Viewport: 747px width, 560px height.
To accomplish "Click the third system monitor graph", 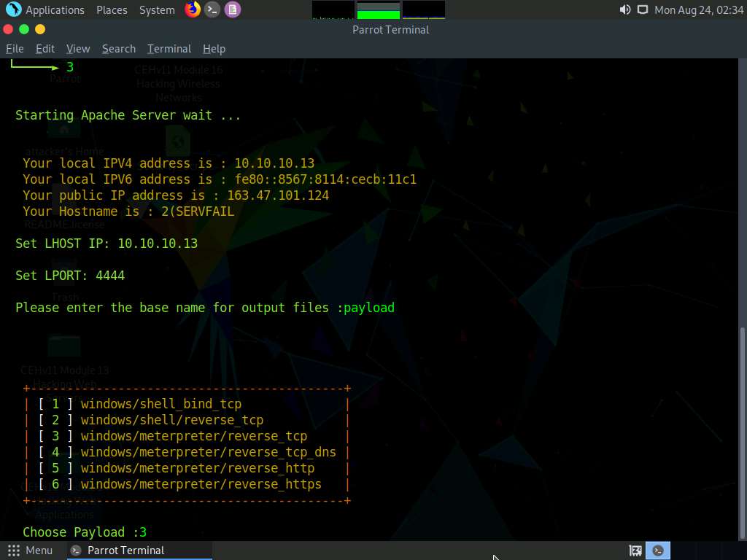I will tap(424, 9).
